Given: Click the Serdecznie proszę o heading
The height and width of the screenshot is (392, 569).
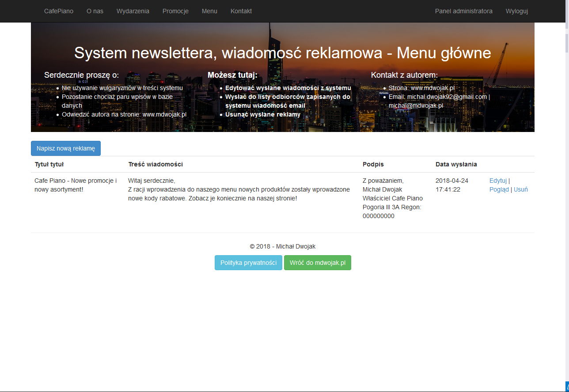Looking at the screenshot, I should point(82,75).
